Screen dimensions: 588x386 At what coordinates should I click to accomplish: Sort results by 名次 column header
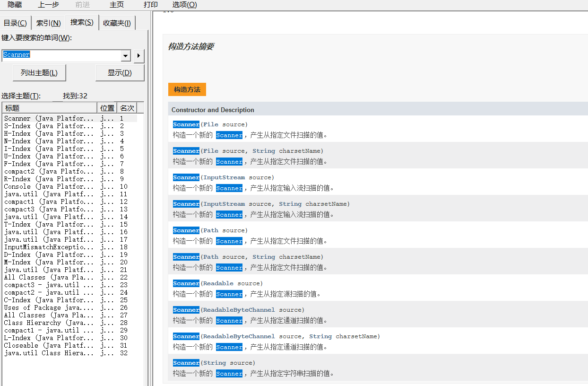tap(127, 108)
